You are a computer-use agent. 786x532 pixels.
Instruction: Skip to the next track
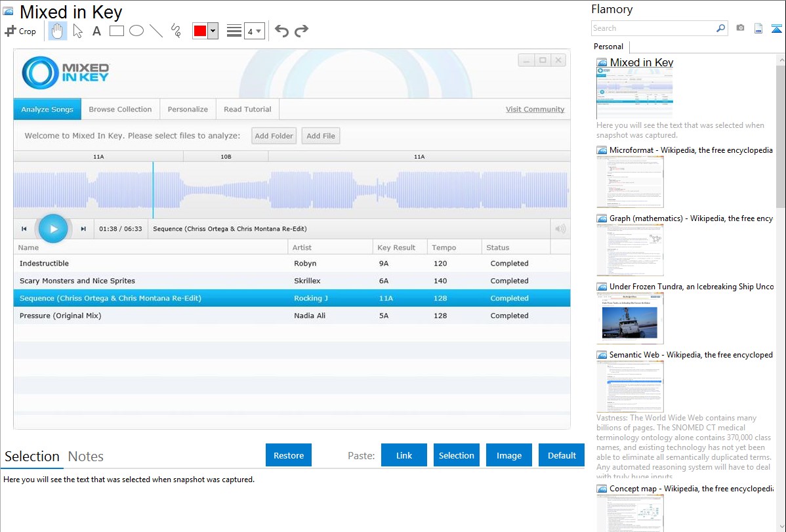(84, 229)
